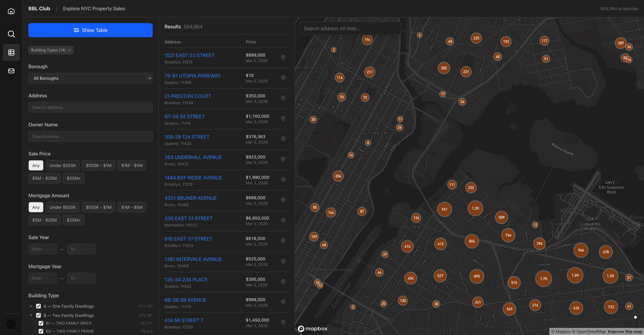Select Sale Price $20M+
Image resolution: width=644 pixels, height=335 pixels.
click(74, 178)
